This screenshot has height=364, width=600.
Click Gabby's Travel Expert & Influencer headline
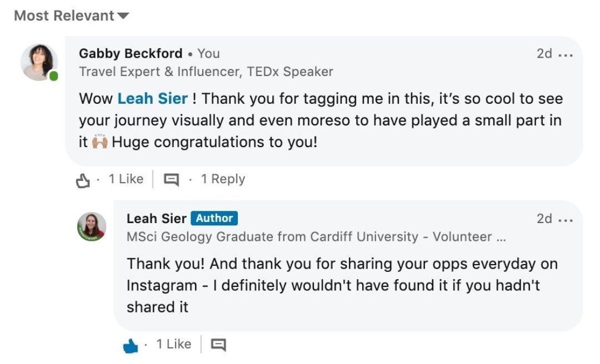coord(206,72)
